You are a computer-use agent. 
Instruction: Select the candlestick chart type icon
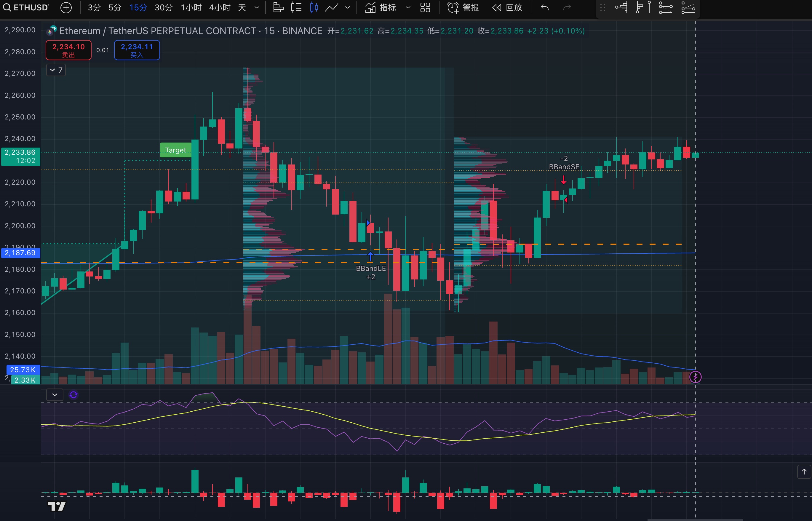click(314, 7)
